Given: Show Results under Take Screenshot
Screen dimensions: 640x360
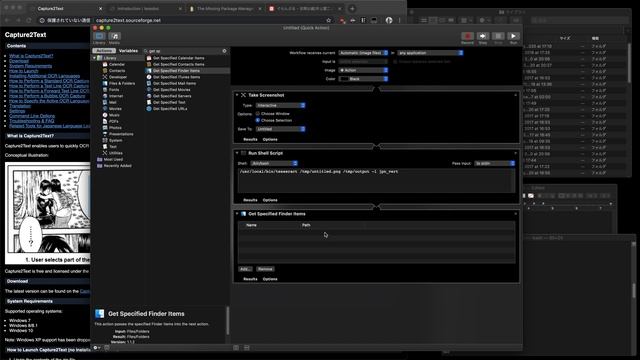Looking at the screenshot, I should pyautogui.click(x=250, y=140).
